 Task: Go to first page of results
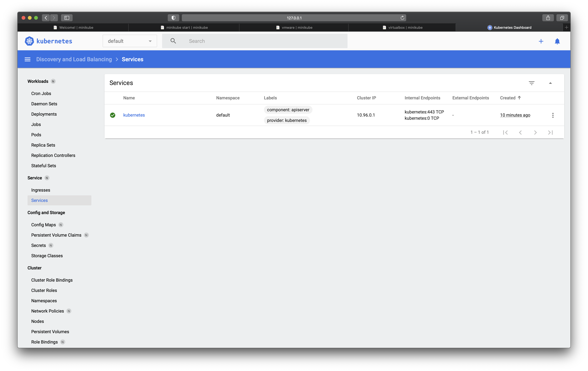point(505,133)
